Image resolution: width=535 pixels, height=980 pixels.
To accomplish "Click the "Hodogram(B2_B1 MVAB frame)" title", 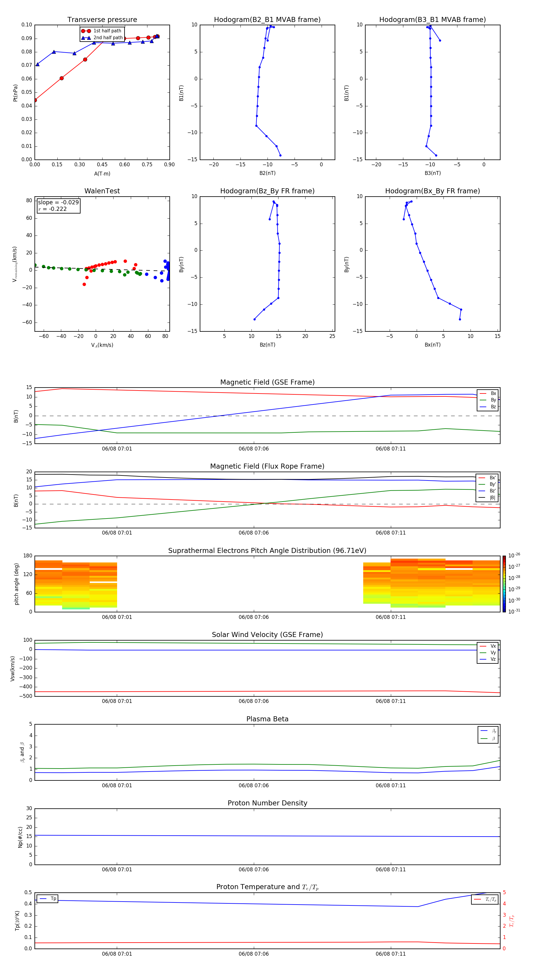I will pyautogui.click(x=267, y=20).
